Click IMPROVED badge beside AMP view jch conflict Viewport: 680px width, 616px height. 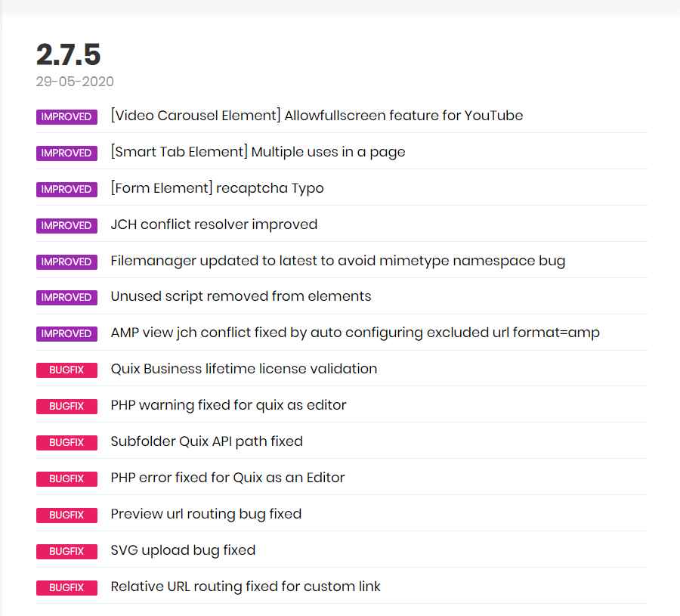click(66, 333)
